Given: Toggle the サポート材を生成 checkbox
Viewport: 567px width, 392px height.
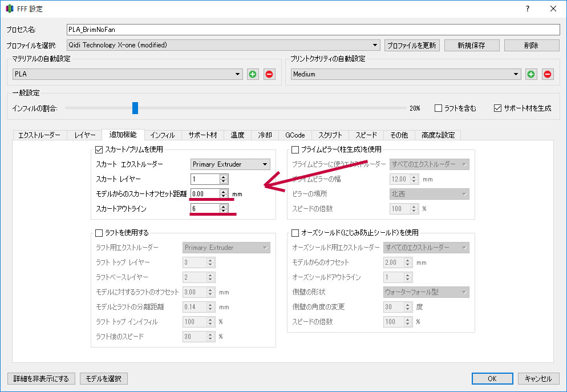Looking at the screenshot, I should click(497, 108).
